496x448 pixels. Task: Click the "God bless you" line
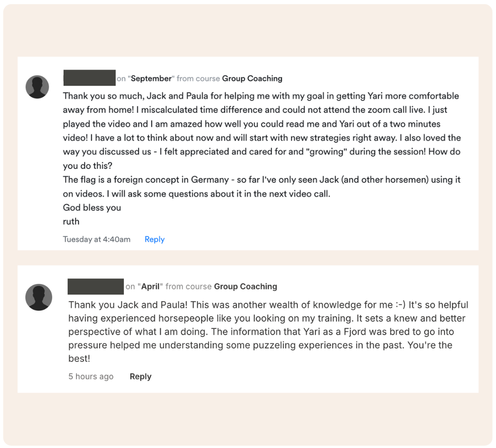tap(92, 207)
